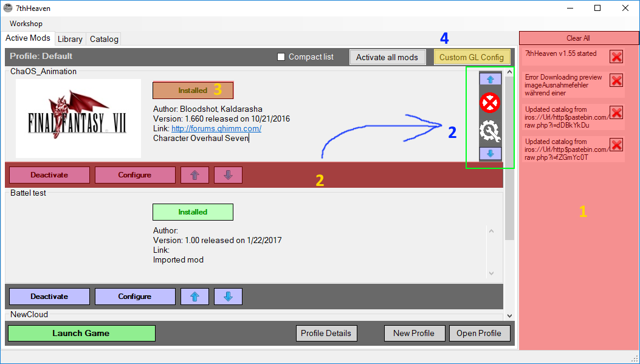Switch to the Active Mods tab
The width and height of the screenshot is (640, 364).
28,38
